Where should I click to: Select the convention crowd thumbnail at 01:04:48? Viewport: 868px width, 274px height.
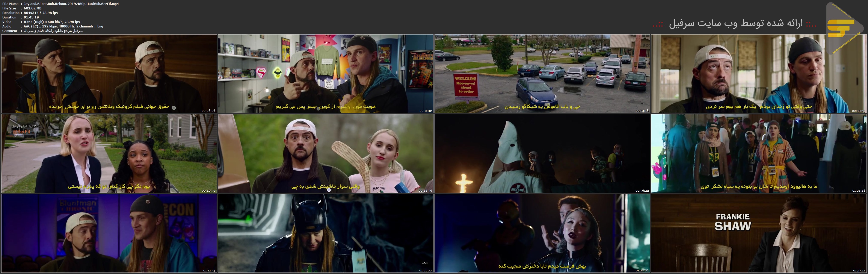tap(759, 153)
